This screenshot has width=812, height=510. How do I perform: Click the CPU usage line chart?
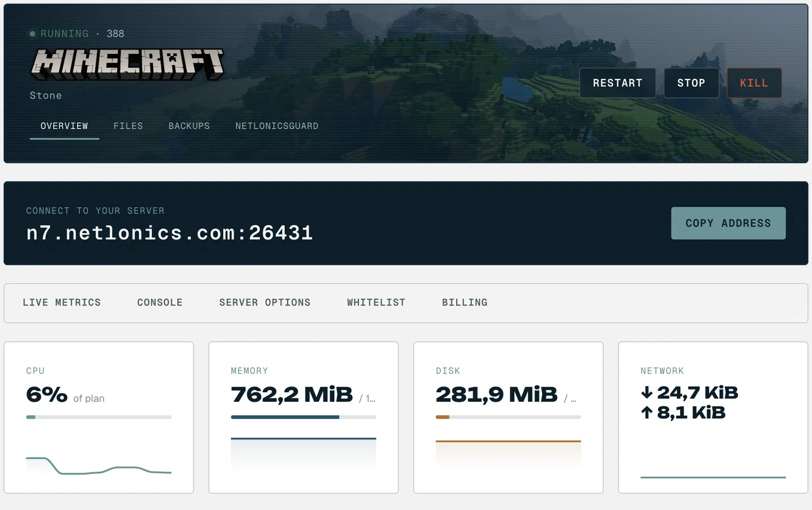coord(99,466)
